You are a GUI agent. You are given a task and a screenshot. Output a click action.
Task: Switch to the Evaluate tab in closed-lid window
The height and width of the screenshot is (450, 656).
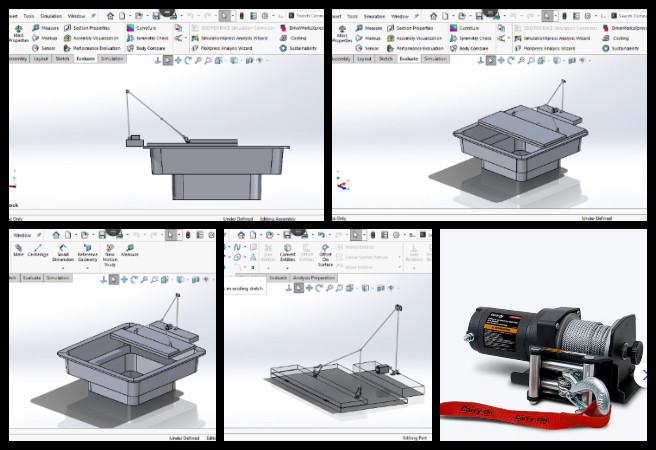[x=408, y=59]
